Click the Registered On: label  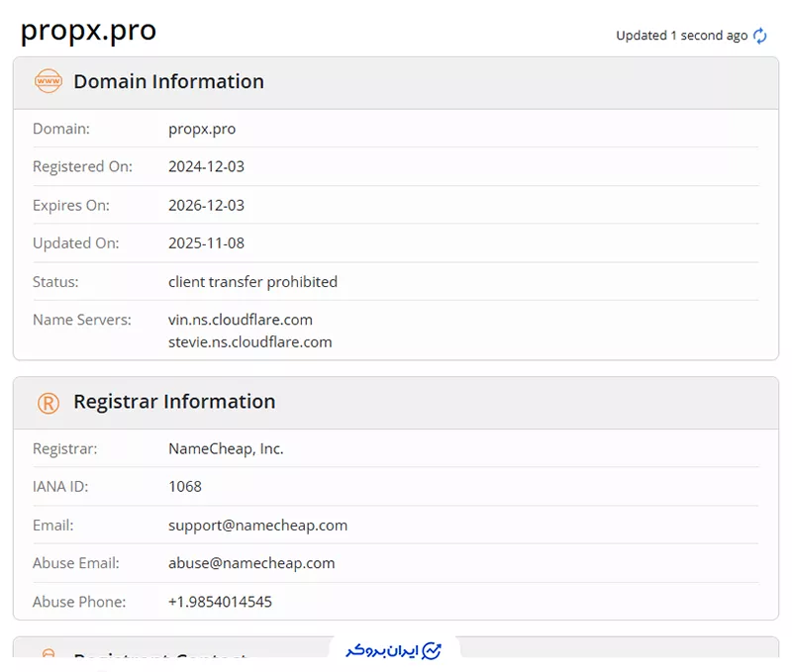pos(82,166)
